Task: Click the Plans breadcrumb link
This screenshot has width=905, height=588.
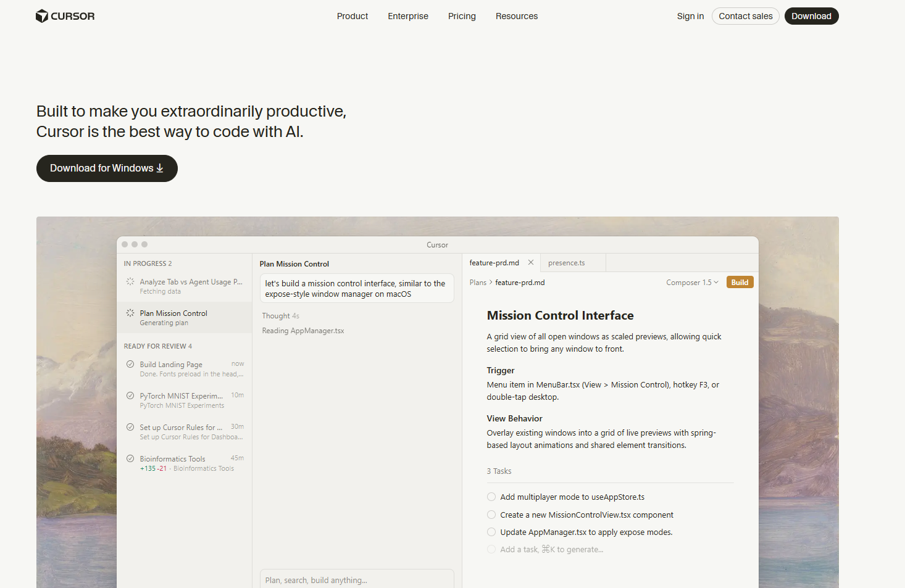Action: [x=478, y=283]
